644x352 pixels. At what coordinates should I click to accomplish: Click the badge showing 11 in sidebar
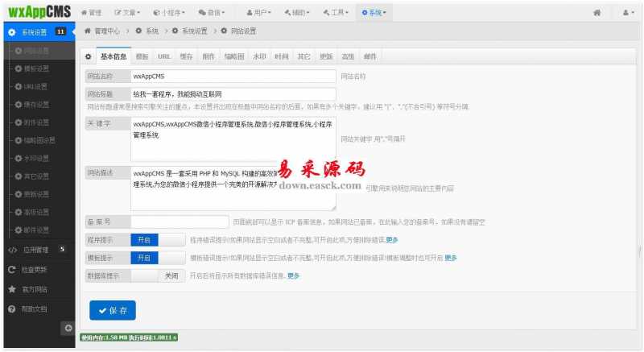point(60,31)
